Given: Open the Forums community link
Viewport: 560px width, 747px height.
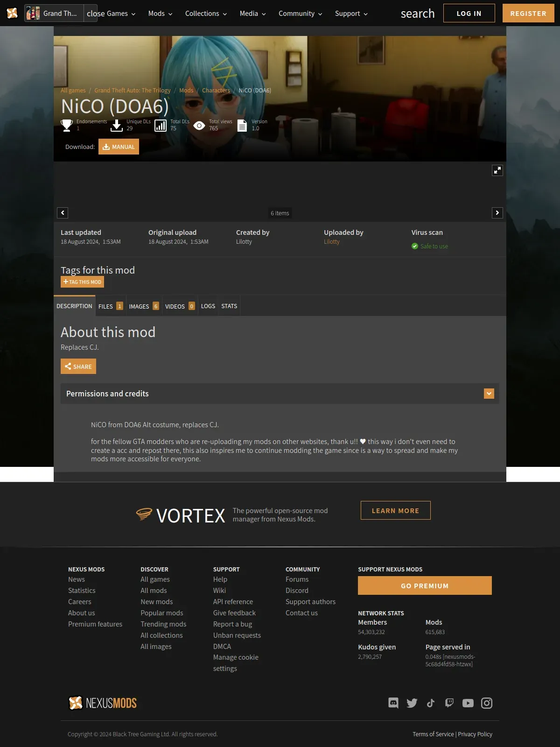Looking at the screenshot, I should coord(297,579).
